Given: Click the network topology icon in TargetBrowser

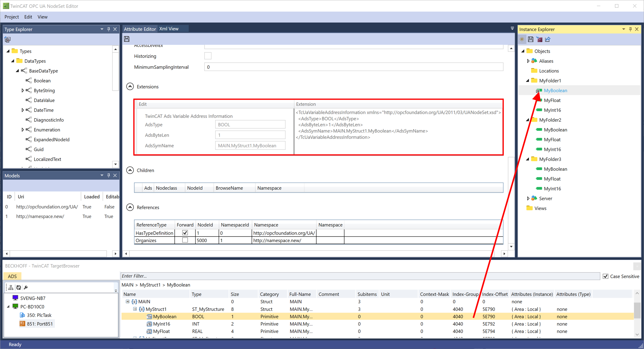Looking at the screenshot, I should (11, 288).
